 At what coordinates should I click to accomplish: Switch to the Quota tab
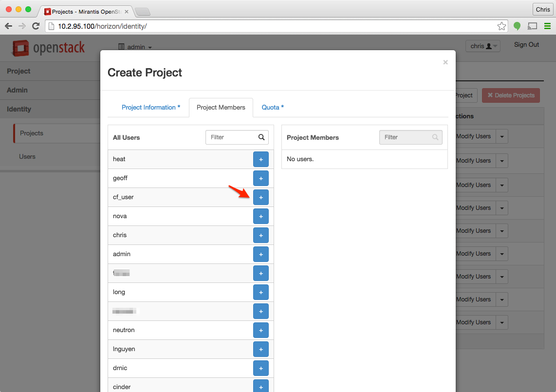[272, 108]
